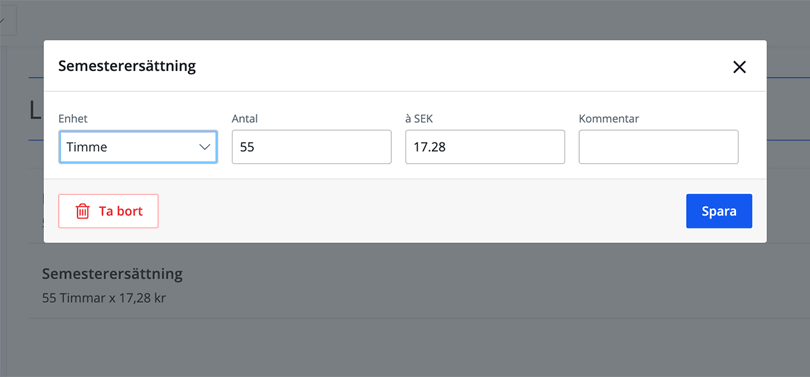Click the Enhet label above the dropdown
The height and width of the screenshot is (377, 810).
tap(73, 119)
